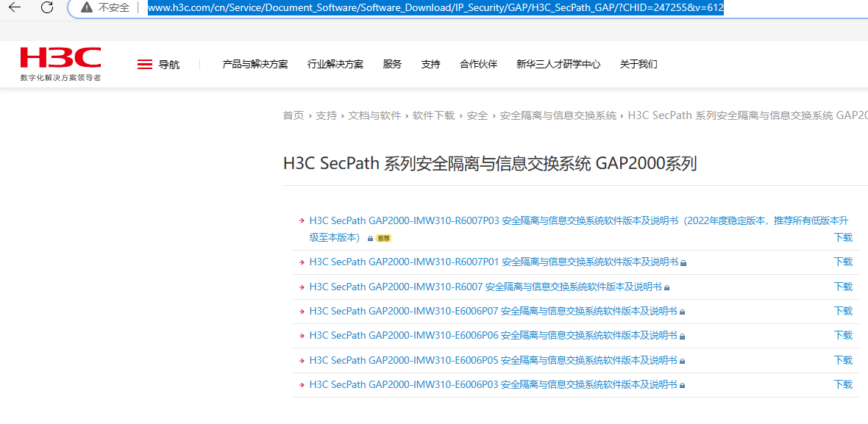Screen dimensions: 868x424
Task: Open GAP2000-IMW310-E6006P03 software version link
Action: pyautogui.click(x=494, y=384)
